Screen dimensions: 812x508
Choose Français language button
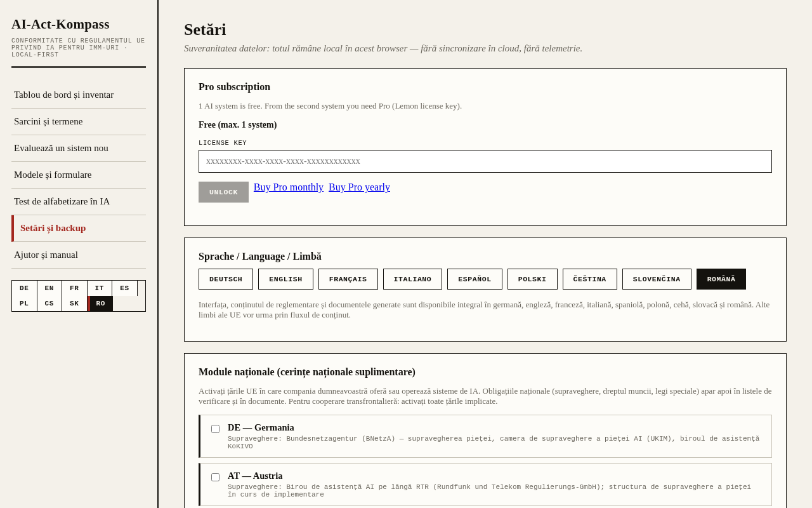click(x=348, y=279)
